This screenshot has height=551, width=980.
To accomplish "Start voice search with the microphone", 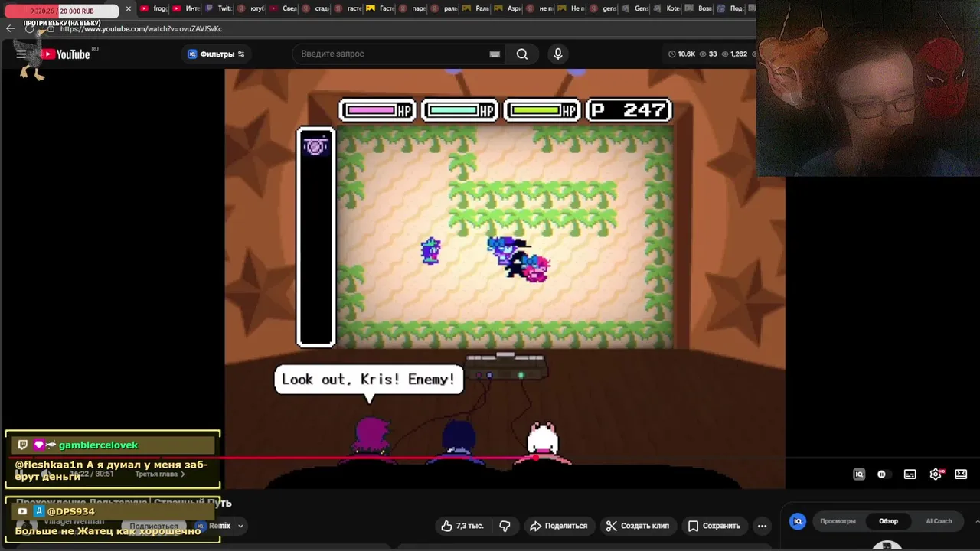I will click(x=558, y=54).
